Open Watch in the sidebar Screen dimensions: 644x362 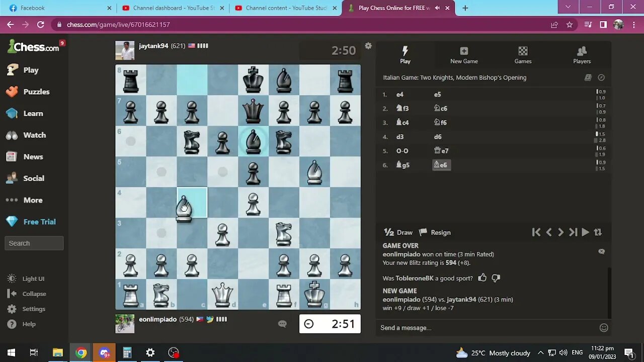point(26,135)
